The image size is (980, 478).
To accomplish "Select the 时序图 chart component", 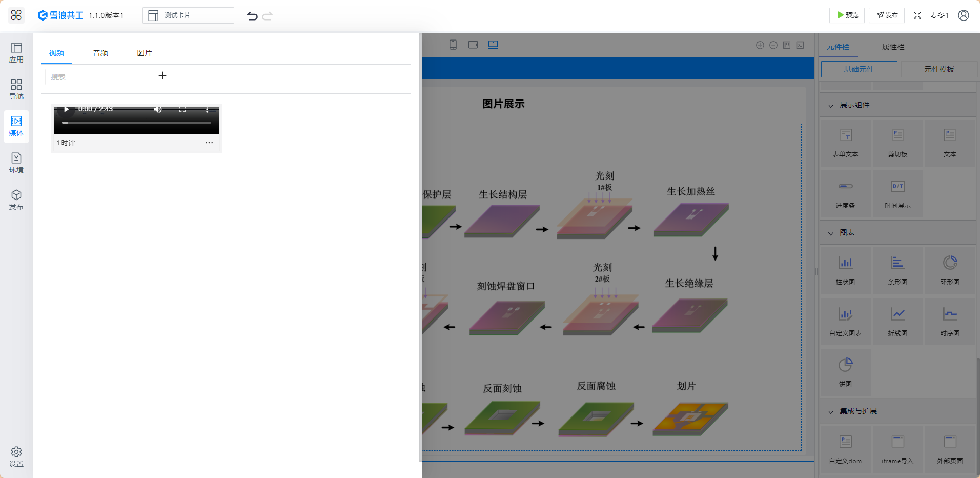I will 950,322.
